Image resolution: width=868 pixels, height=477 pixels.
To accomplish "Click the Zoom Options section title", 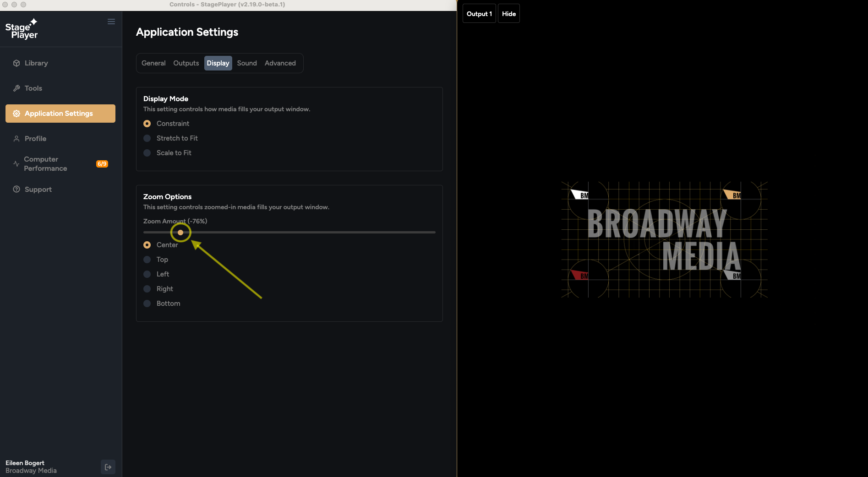I will click(168, 197).
